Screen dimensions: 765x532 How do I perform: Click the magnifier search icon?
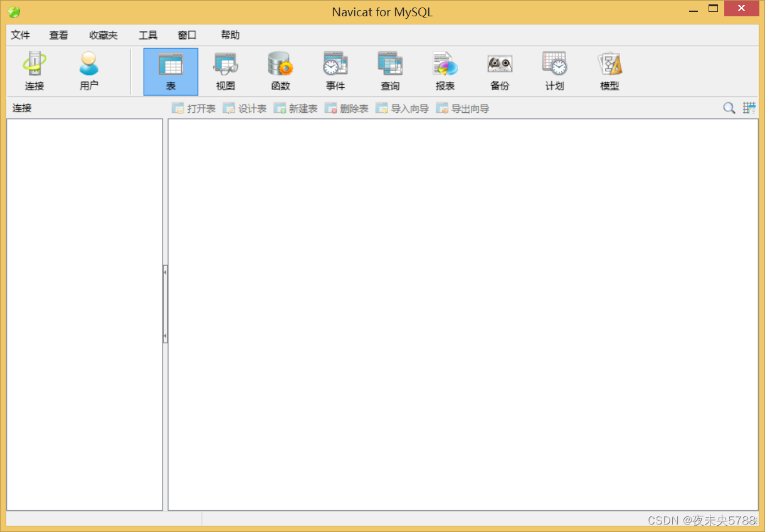729,108
